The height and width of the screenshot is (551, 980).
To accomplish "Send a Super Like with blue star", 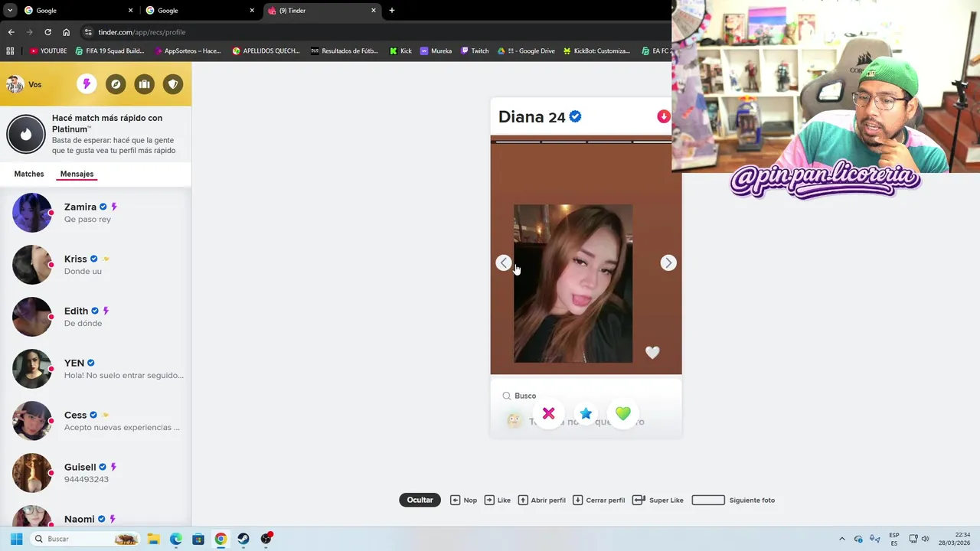I will (x=586, y=414).
